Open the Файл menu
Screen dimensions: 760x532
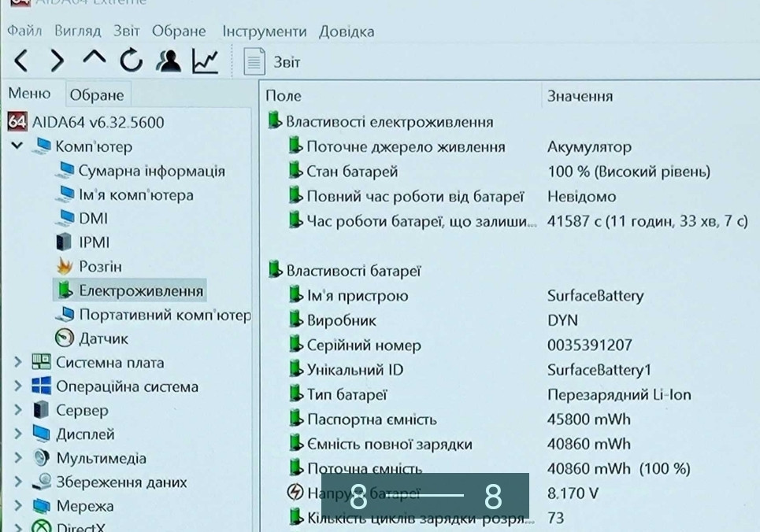24,31
